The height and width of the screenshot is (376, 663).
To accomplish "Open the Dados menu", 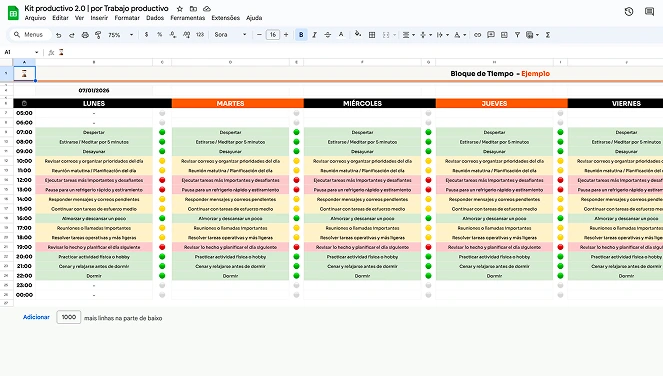I will pyautogui.click(x=155, y=18).
